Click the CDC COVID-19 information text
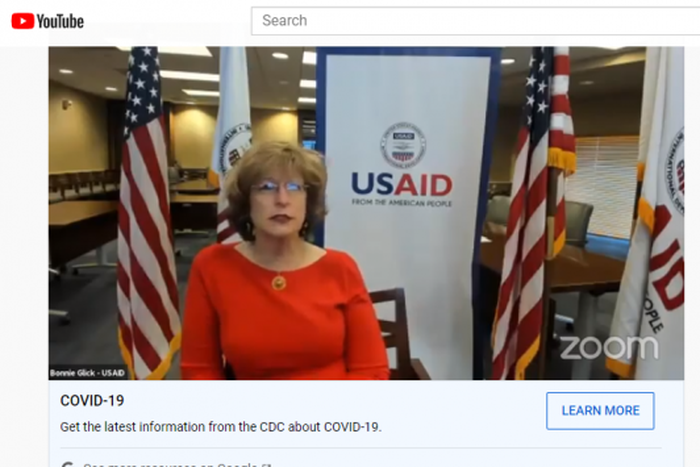 click(221, 427)
